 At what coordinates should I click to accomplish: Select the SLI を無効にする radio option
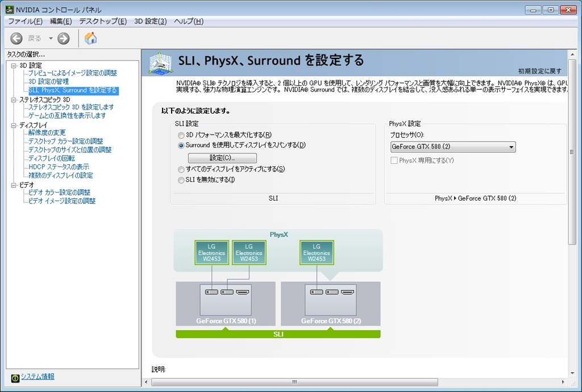coord(181,180)
